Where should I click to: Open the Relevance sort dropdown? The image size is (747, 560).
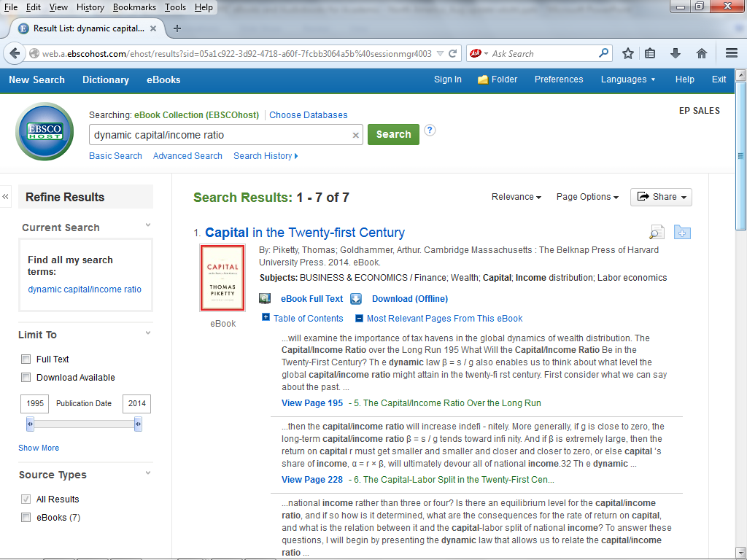pos(516,197)
